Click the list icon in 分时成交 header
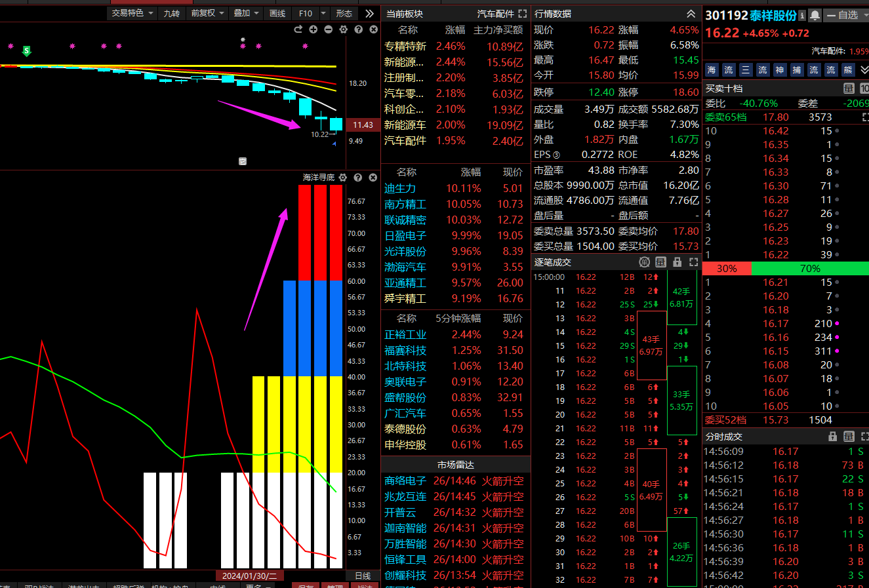The width and height of the screenshot is (869, 588). pyautogui.click(x=849, y=437)
